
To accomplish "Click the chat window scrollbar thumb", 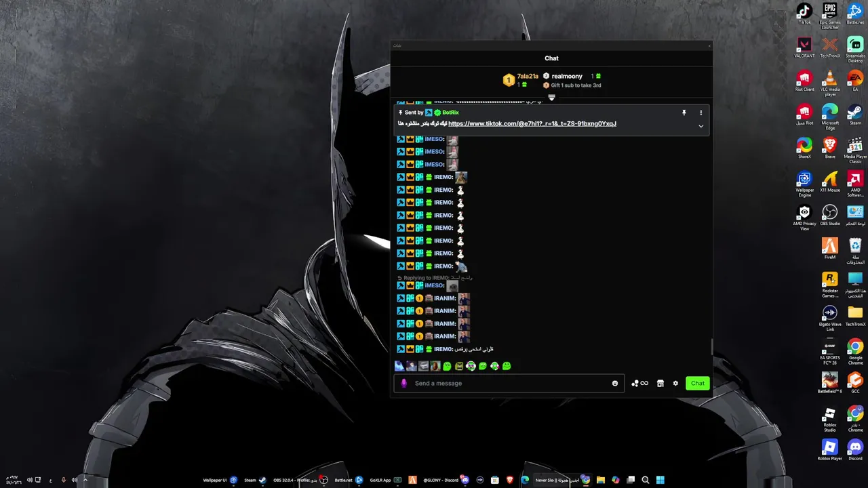I will [711, 346].
